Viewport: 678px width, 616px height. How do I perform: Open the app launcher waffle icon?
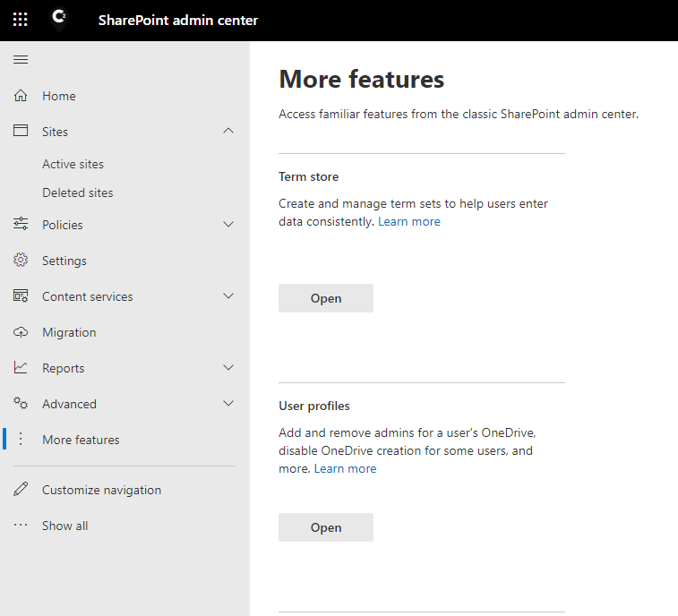tap(21, 20)
